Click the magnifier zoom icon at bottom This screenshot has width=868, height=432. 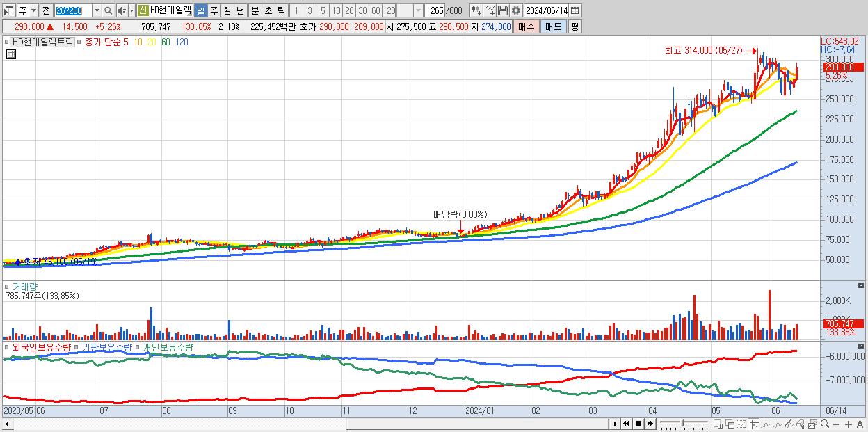click(x=825, y=424)
